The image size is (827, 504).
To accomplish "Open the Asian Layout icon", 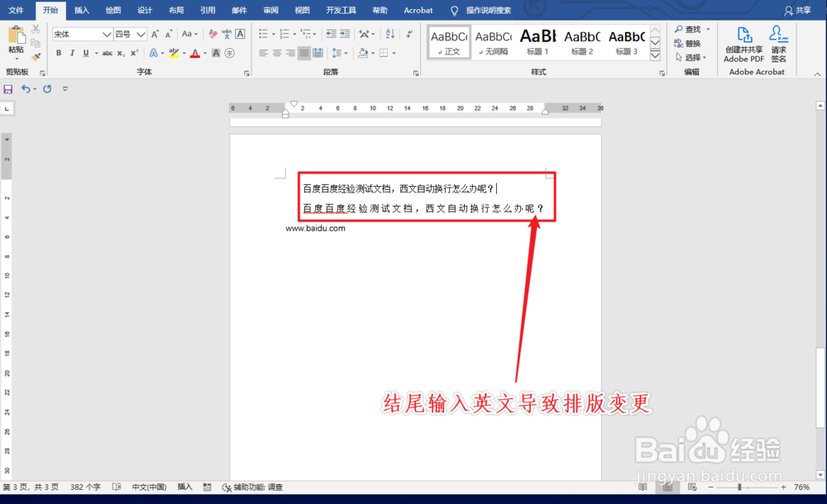I will [x=365, y=34].
